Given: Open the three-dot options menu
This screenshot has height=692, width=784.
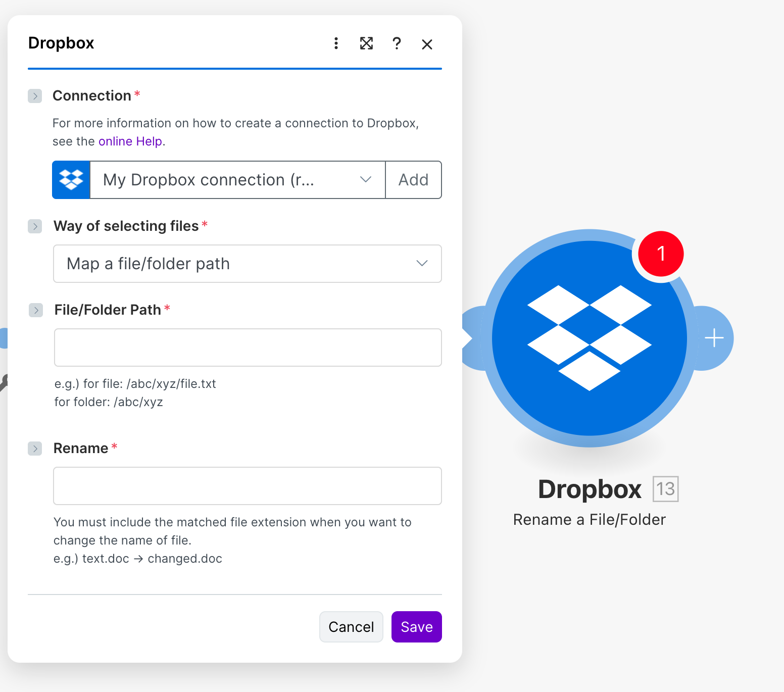Looking at the screenshot, I should (336, 43).
